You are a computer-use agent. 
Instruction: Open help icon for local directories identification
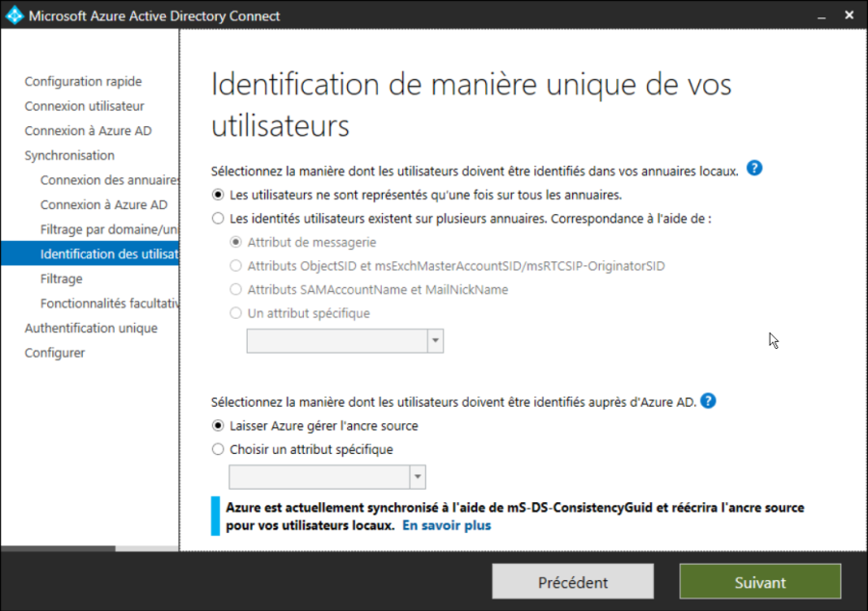[x=754, y=168]
